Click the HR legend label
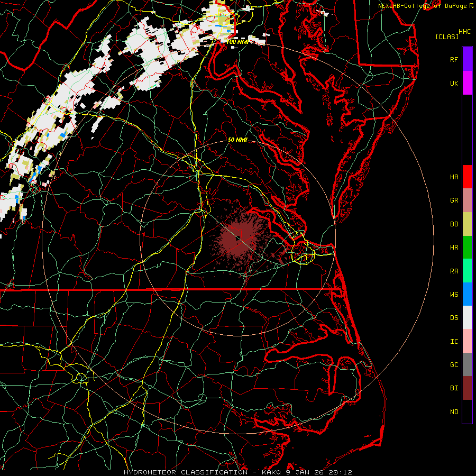476x476 pixels. click(454, 248)
